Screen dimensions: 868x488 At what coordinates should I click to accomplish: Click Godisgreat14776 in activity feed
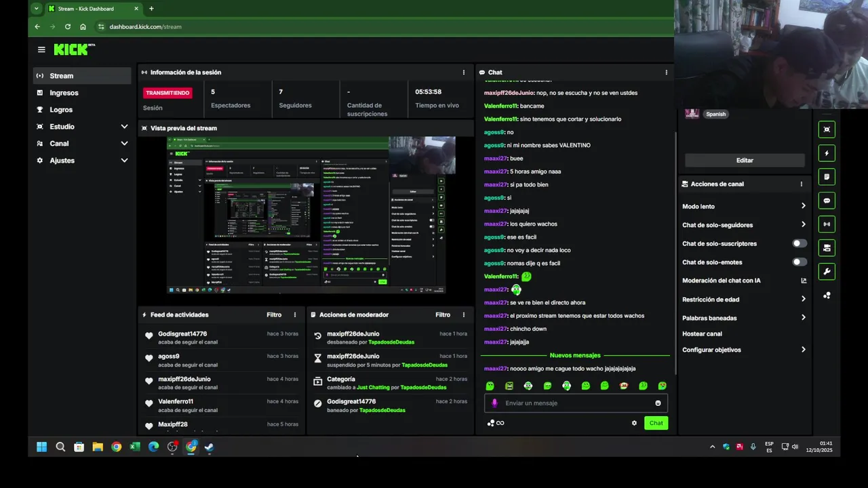click(x=182, y=334)
